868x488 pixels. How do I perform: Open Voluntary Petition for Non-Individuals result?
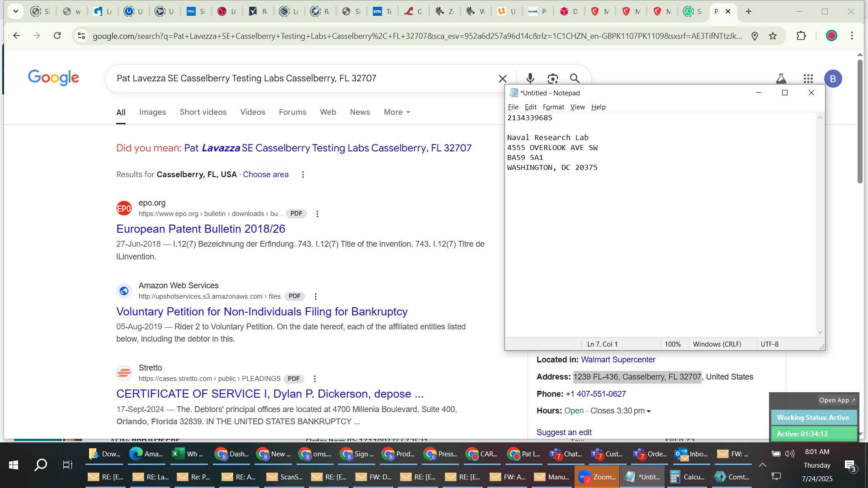point(262,312)
